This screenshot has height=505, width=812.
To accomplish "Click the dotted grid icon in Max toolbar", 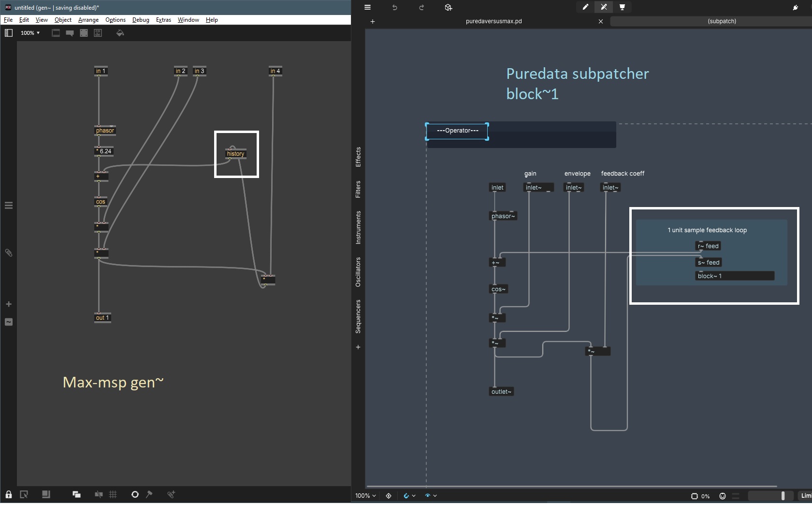I will [98, 33].
